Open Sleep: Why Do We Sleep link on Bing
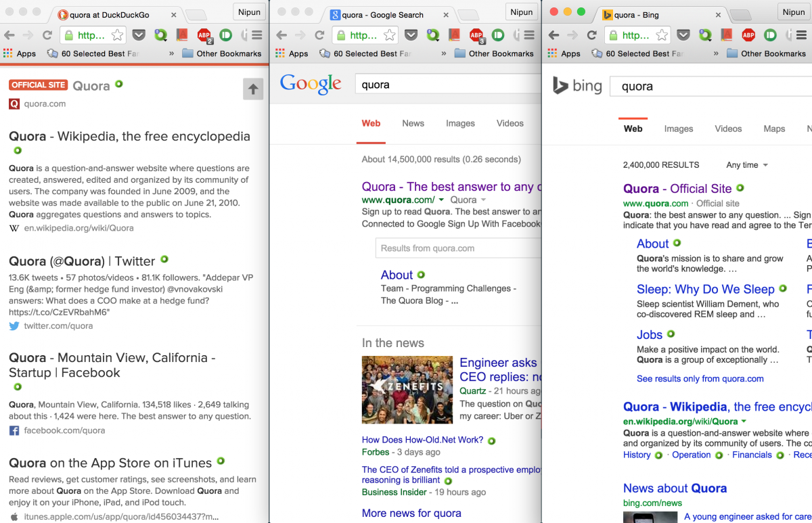 [706, 289]
